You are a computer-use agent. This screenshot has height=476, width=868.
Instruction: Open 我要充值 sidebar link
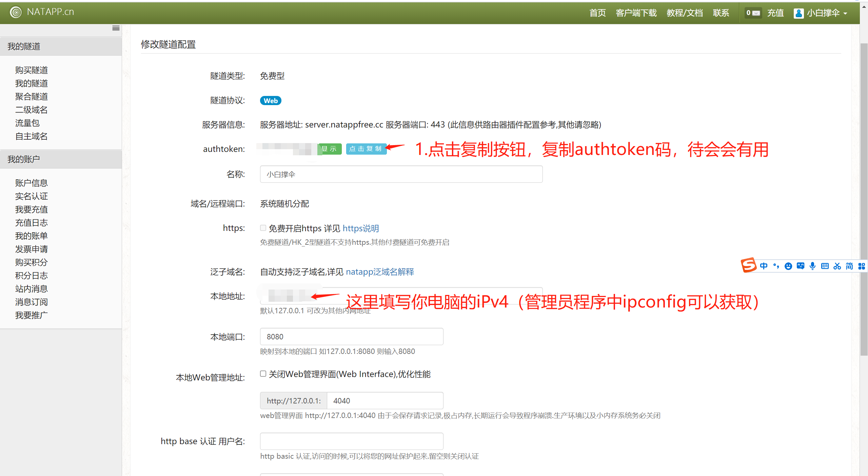(x=32, y=210)
